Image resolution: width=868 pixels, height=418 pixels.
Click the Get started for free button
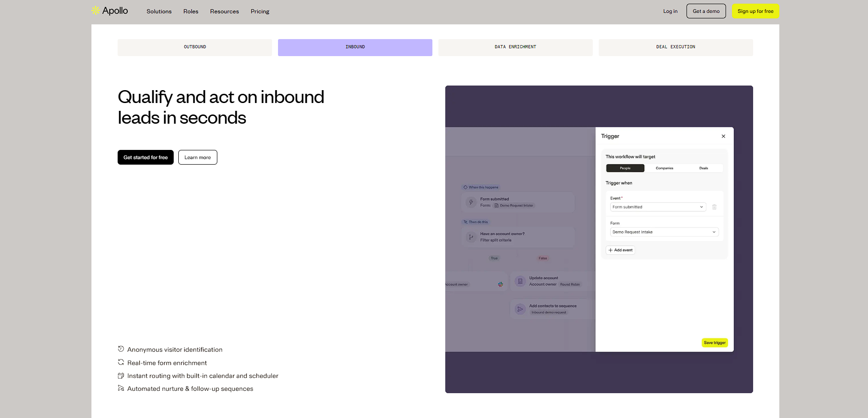(x=145, y=157)
